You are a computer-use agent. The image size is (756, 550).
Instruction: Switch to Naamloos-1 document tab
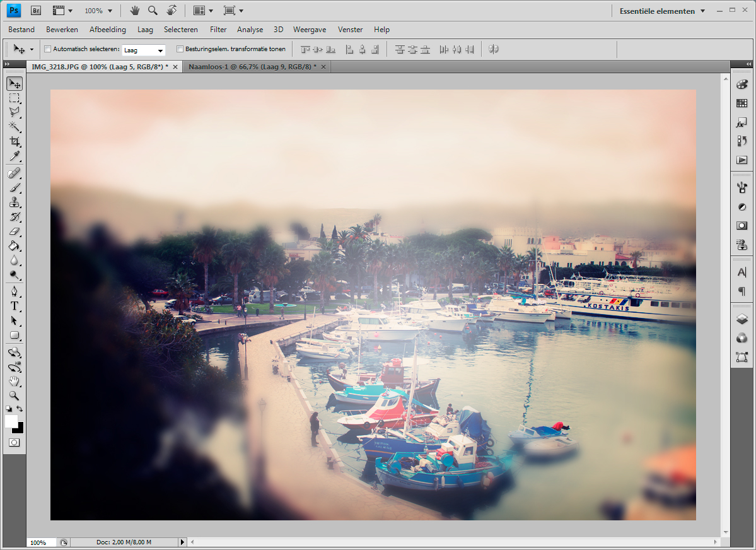[x=252, y=67]
